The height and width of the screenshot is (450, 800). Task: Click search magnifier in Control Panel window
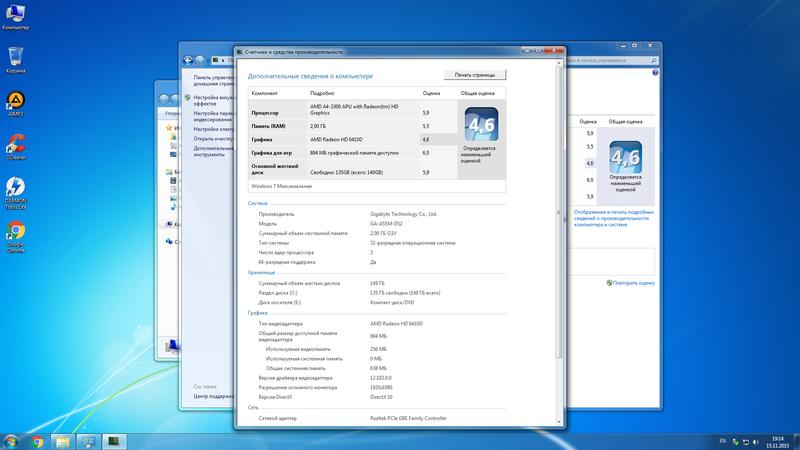(654, 60)
